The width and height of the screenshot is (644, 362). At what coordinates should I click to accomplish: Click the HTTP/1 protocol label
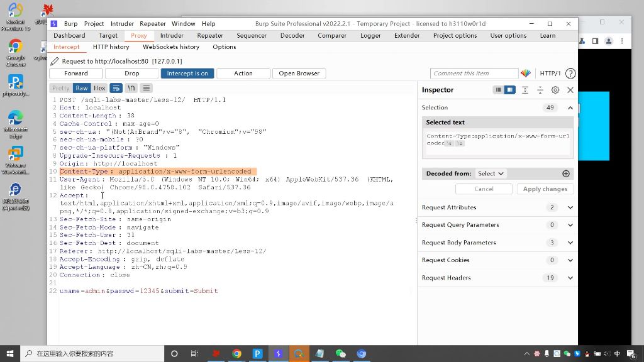[550, 73]
